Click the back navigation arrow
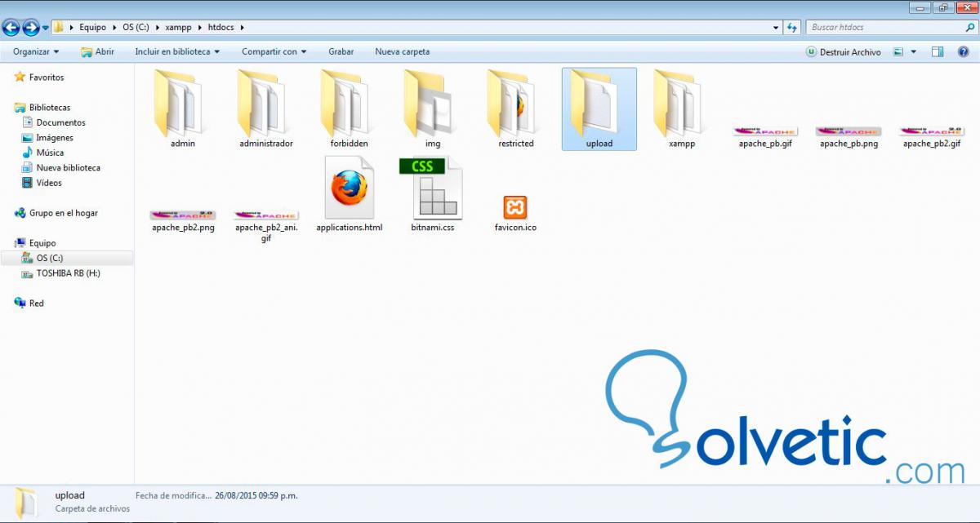Screen dimensions: 980x523 [x=10, y=27]
